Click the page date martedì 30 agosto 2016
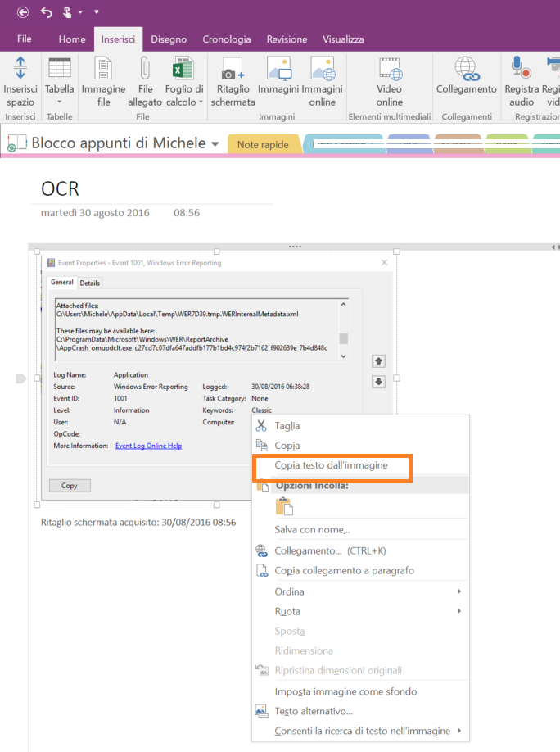 coord(95,212)
